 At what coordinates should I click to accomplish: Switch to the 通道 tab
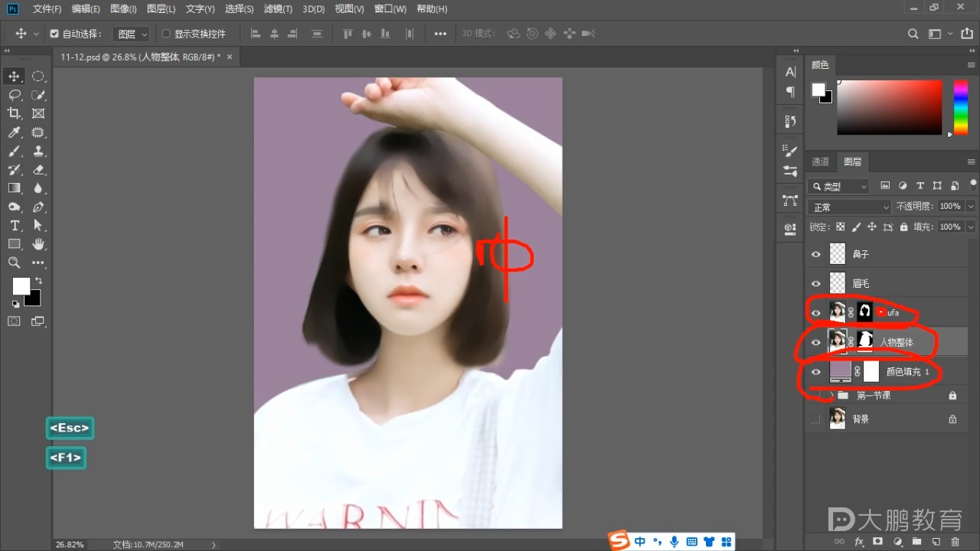(x=821, y=161)
